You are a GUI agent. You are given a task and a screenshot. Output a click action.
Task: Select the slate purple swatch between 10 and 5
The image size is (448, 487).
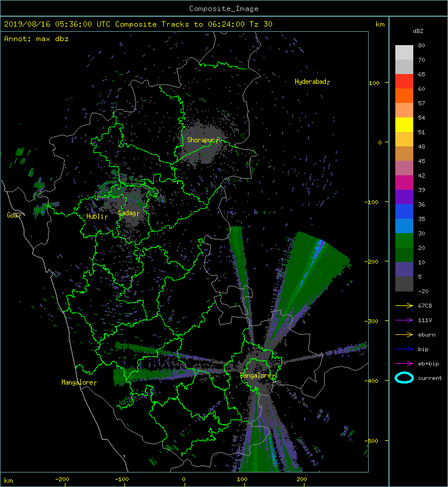404,270
